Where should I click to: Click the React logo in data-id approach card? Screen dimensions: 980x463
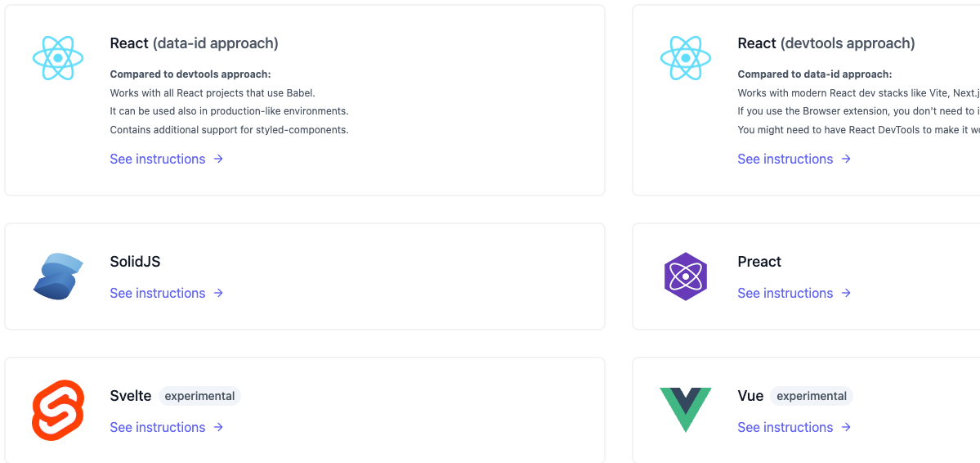pyautogui.click(x=58, y=57)
